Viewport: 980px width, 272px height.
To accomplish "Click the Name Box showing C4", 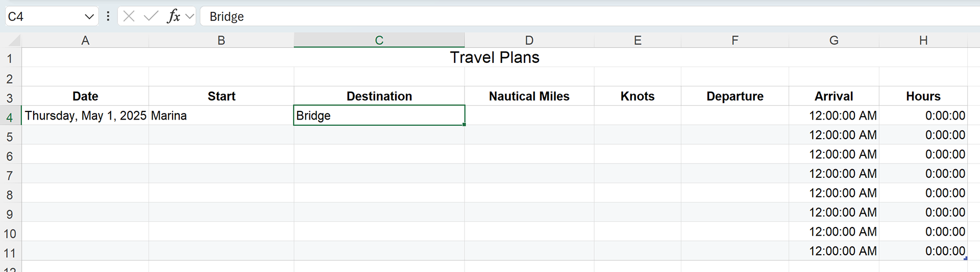I will click(43, 16).
